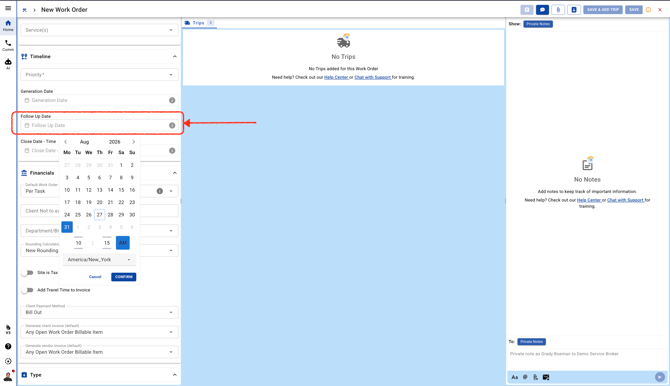Open the user profile avatar
Image resolution: width=670 pixels, height=386 pixels.
click(x=8, y=376)
